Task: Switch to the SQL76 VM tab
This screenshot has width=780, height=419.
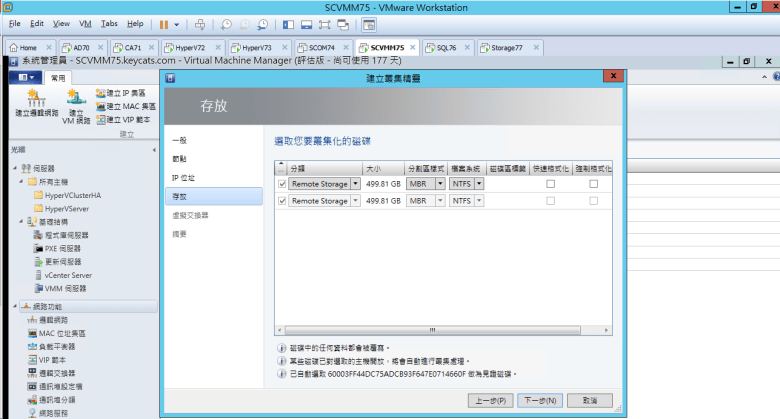Action: pos(440,47)
